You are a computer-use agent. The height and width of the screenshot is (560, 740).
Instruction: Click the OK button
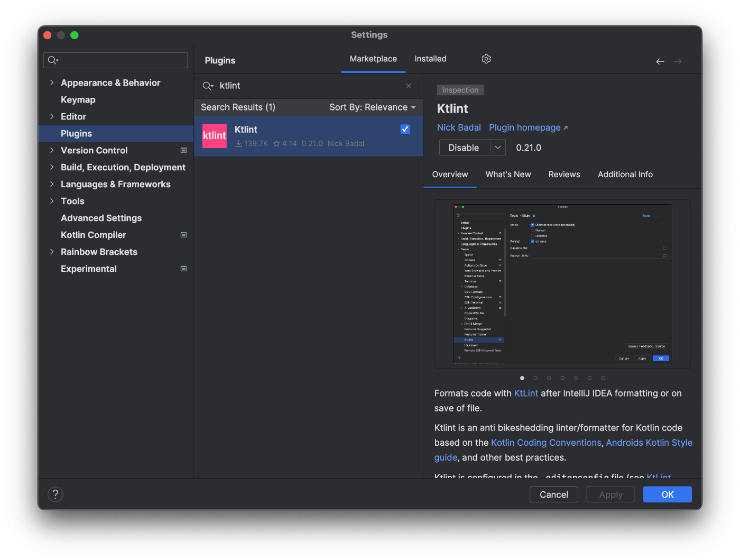[x=668, y=494]
